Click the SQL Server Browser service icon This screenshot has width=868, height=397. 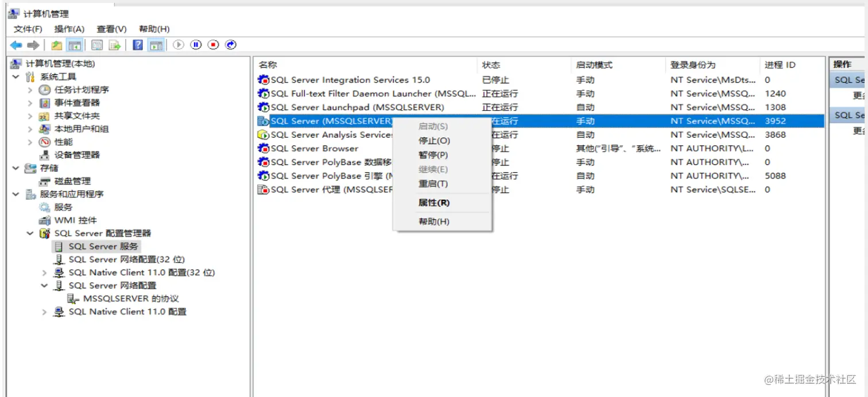263,149
